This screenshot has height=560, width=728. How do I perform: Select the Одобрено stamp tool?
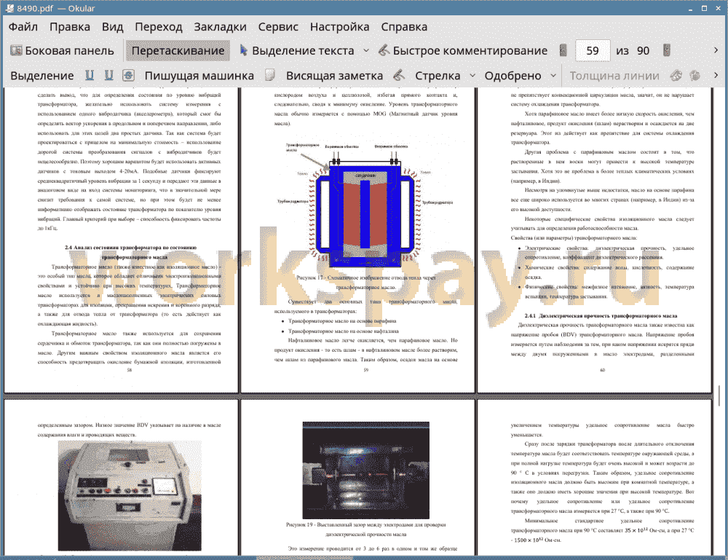tap(513, 76)
